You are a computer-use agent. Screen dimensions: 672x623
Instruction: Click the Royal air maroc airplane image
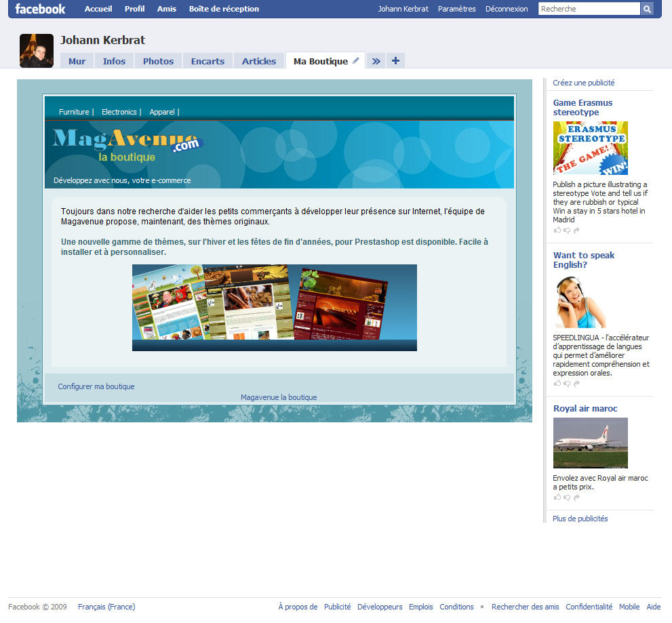point(590,443)
